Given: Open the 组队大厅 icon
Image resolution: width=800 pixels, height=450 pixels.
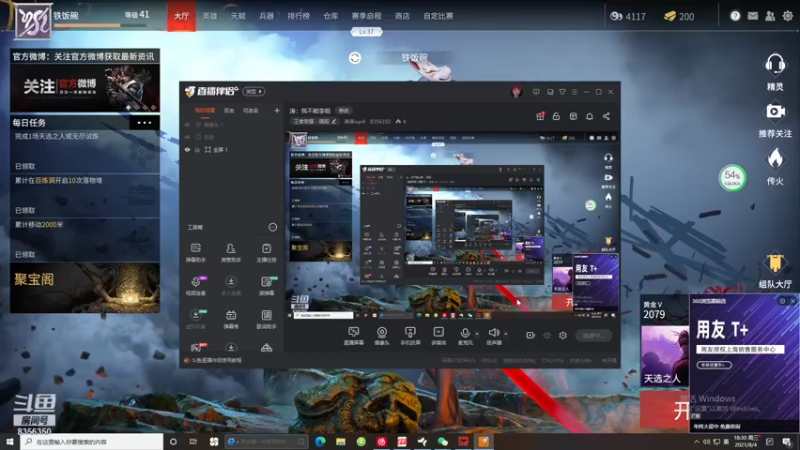Looking at the screenshot, I should pyautogui.click(x=774, y=263).
